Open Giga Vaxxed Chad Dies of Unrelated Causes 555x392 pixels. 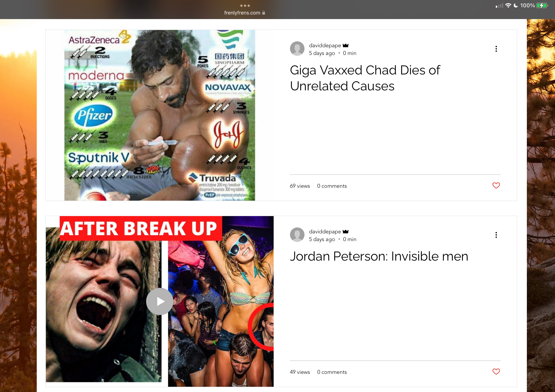click(x=365, y=78)
